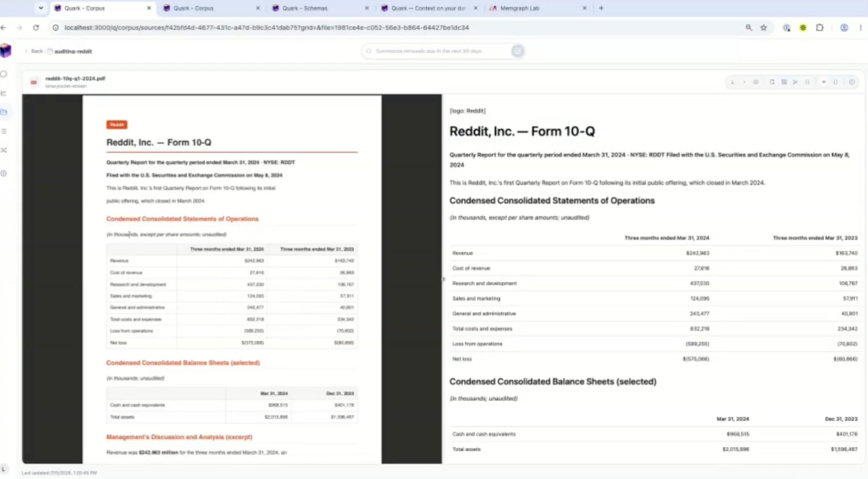Click 'Total costs and expenses' in parsed table
Viewport: 868px width, 479px height.
click(x=482, y=329)
